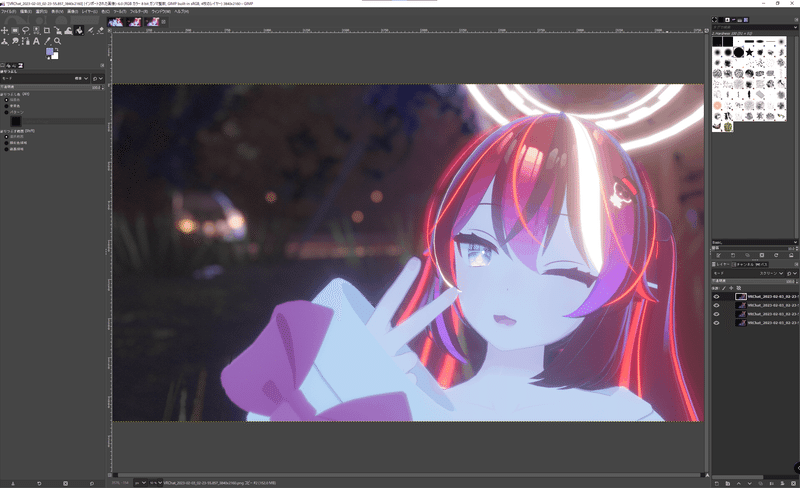Select fill whole selection radio button
800x488 pixels.
point(6,136)
